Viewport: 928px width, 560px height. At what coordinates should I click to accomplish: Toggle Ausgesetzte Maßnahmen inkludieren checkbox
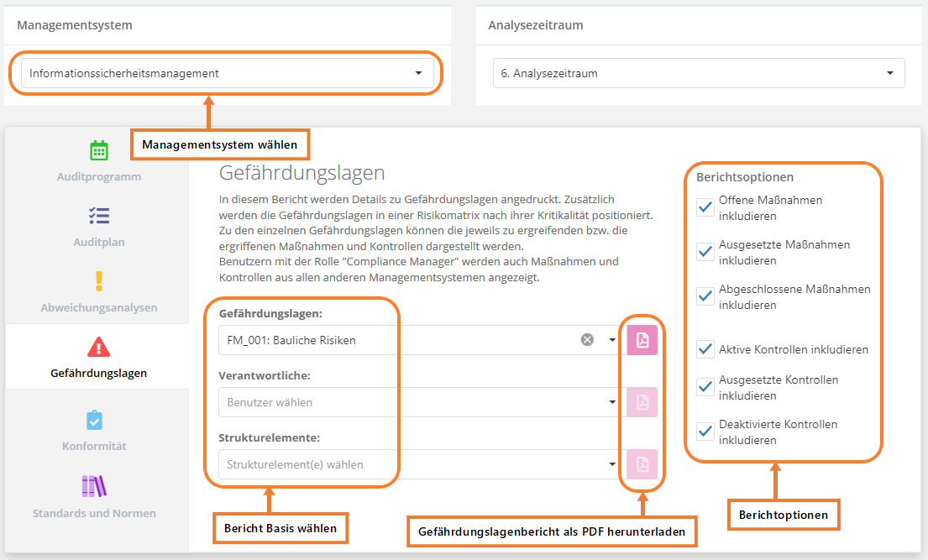705,252
